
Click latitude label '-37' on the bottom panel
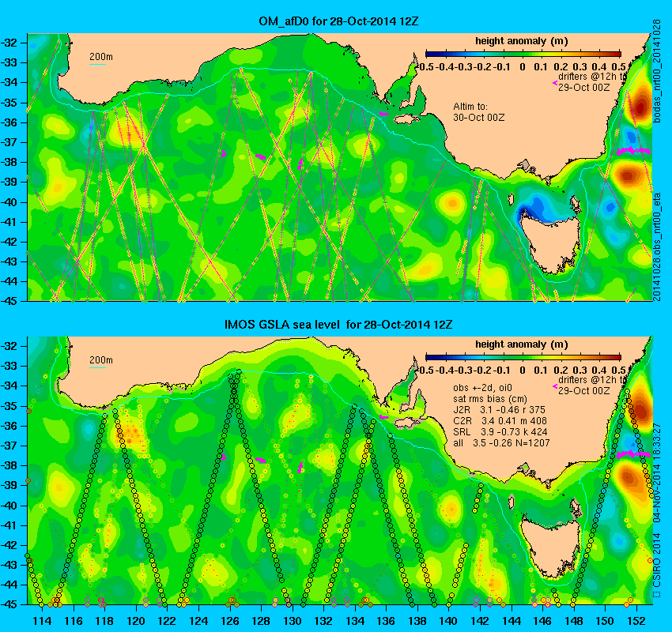coord(9,446)
